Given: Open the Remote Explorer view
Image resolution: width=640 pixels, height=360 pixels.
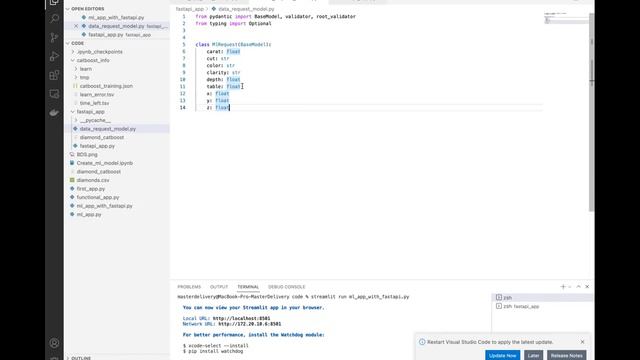Looking at the screenshot, I should click(54, 94).
